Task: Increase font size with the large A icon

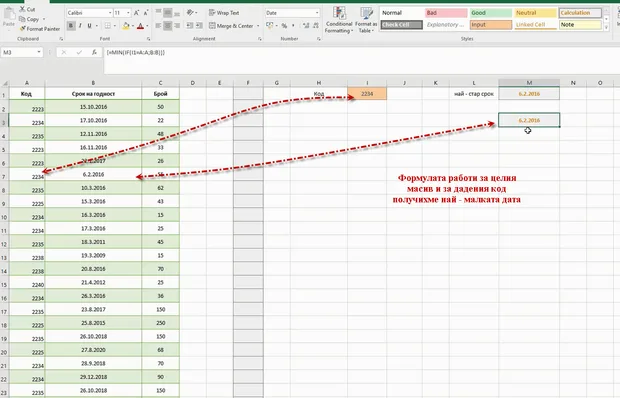Action: coord(136,13)
